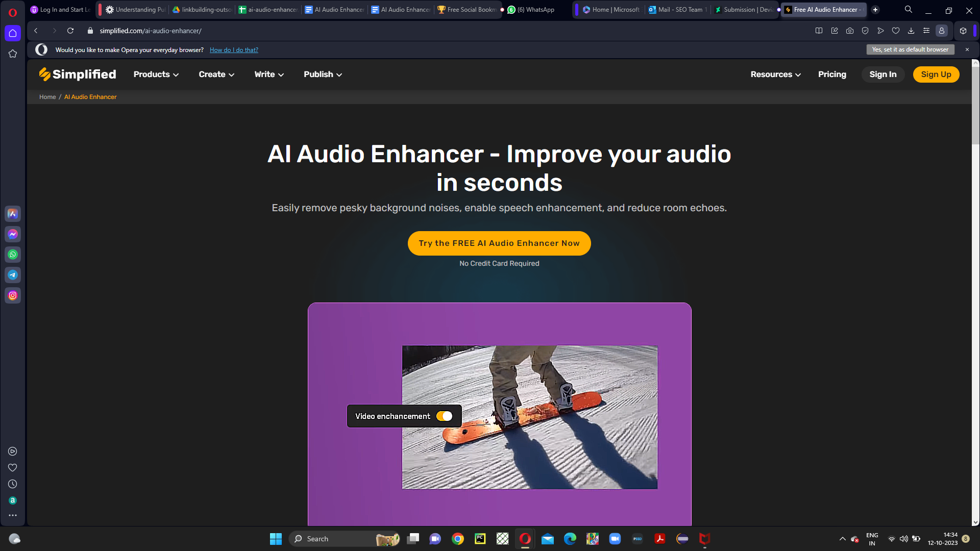Open Opera main menu icon
The image size is (980, 551).
(x=13, y=12)
